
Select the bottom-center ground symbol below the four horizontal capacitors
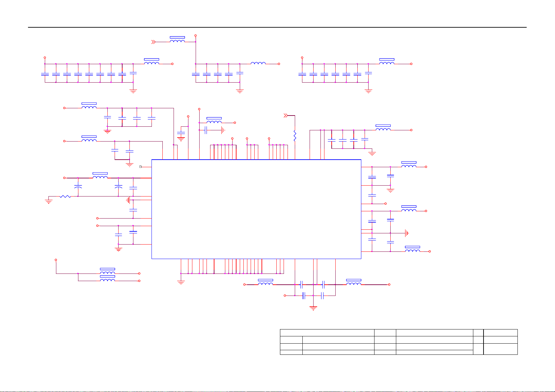click(x=313, y=308)
